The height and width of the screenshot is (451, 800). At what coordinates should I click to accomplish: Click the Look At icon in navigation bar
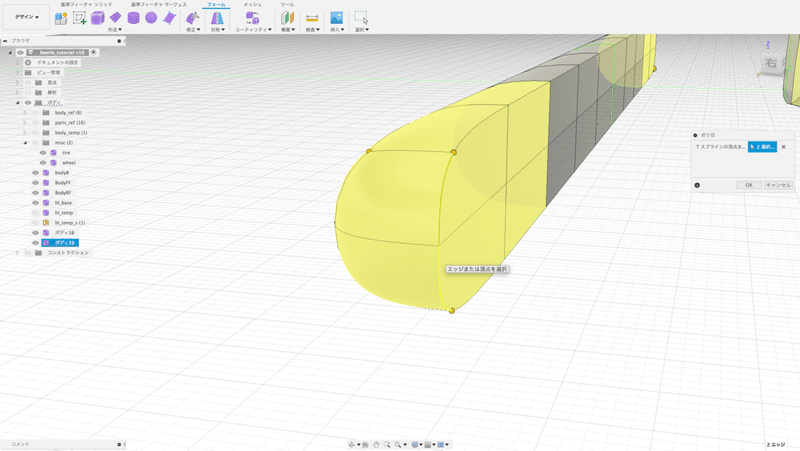pyautogui.click(x=365, y=445)
